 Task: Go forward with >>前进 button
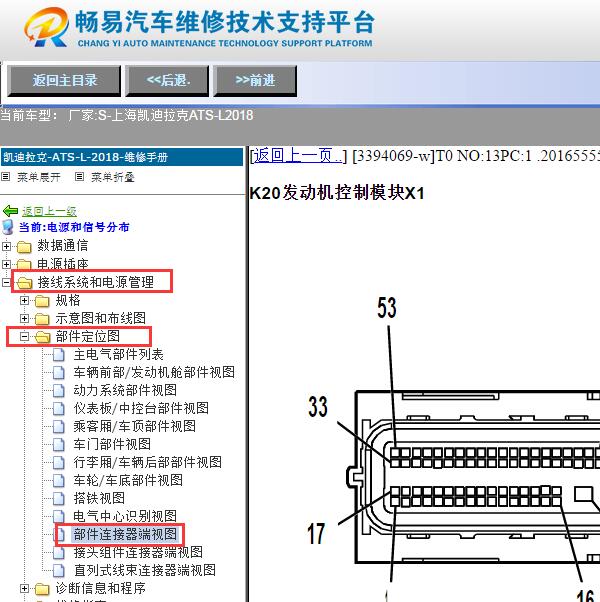pyautogui.click(x=255, y=81)
